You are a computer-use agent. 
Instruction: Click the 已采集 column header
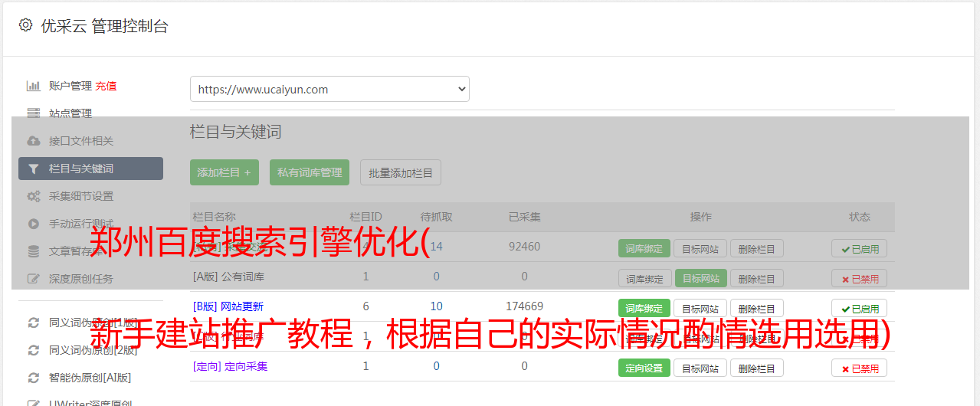525,217
